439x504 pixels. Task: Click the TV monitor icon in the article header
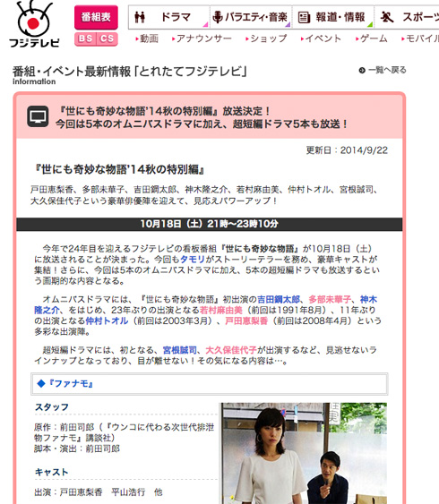(38, 116)
